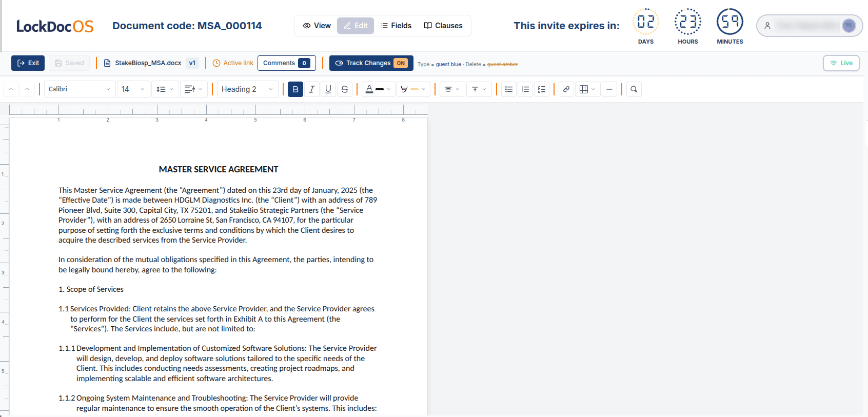This screenshot has width=868, height=417.
Task: Insert a numbered list
Action: [x=525, y=89]
